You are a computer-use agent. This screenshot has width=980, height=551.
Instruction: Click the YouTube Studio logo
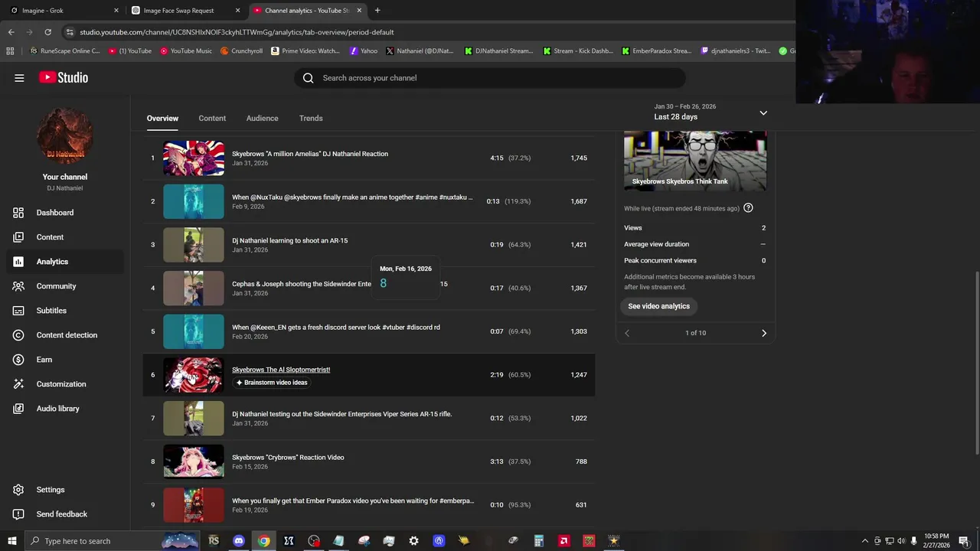(x=64, y=77)
